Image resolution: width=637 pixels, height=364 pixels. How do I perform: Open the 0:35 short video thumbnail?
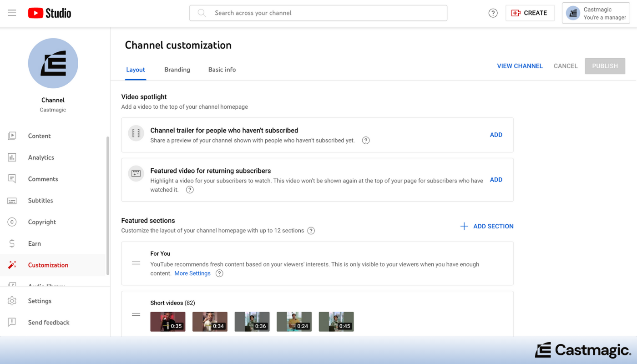coord(168,322)
